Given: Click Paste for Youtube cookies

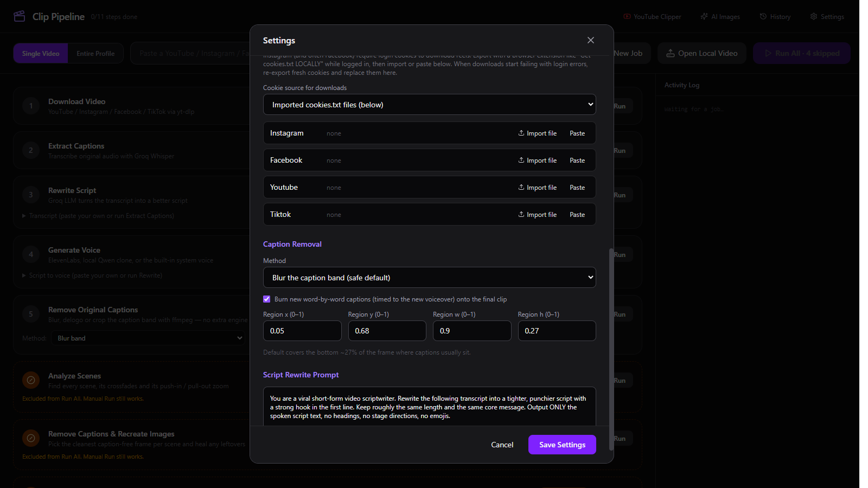Looking at the screenshot, I should coord(577,188).
